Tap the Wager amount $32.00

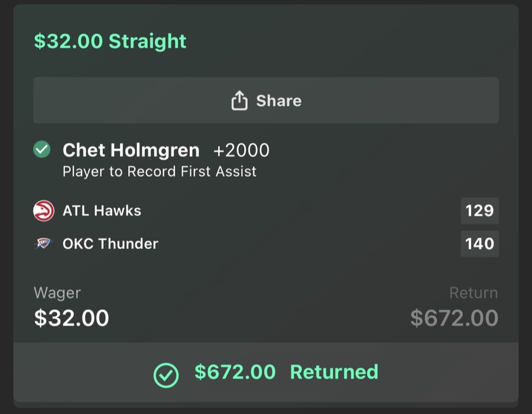(x=71, y=318)
